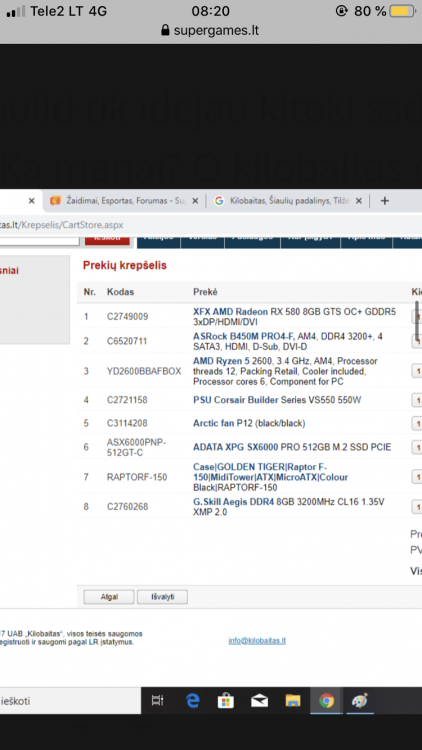
Task: Click the Krepselis/CartStore.aspx address bar
Action: (x=61, y=225)
